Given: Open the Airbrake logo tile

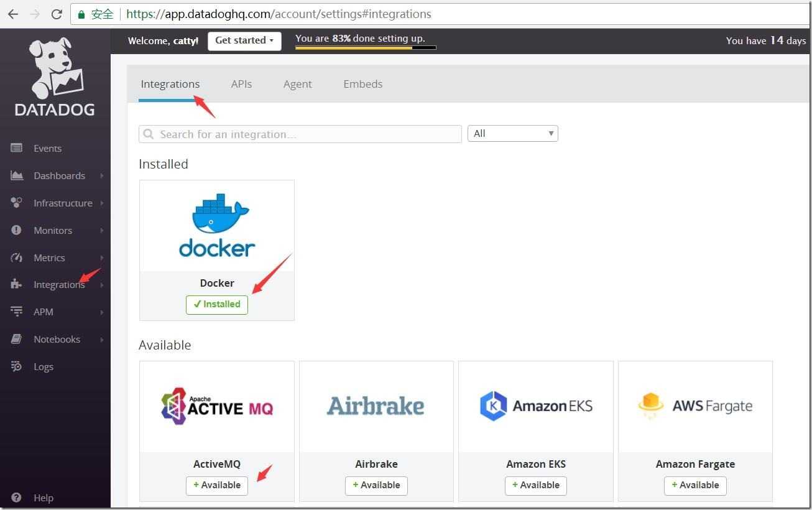Looking at the screenshot, I should click(376, 407).
